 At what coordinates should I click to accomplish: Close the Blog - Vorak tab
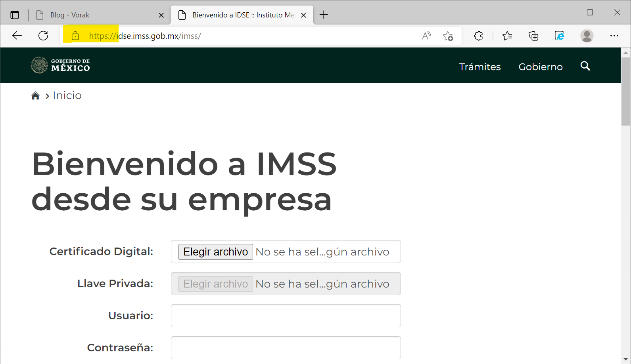[161, 15]
